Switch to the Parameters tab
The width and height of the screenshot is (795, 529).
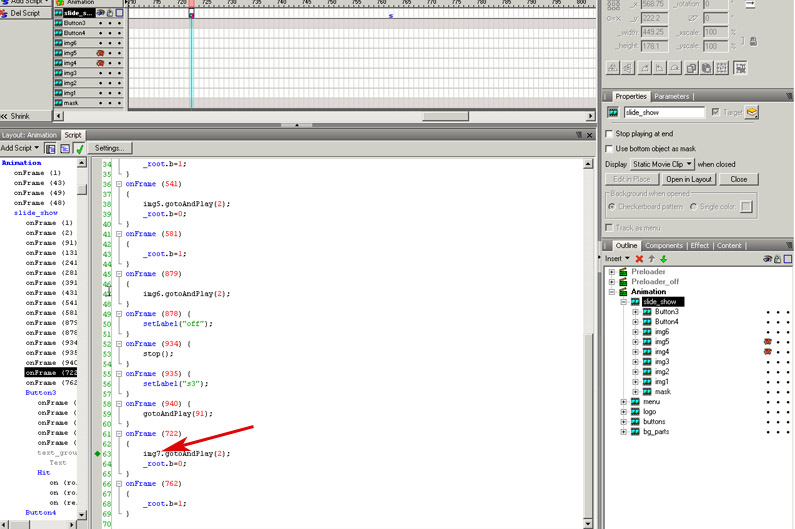[x=671, y=97]
